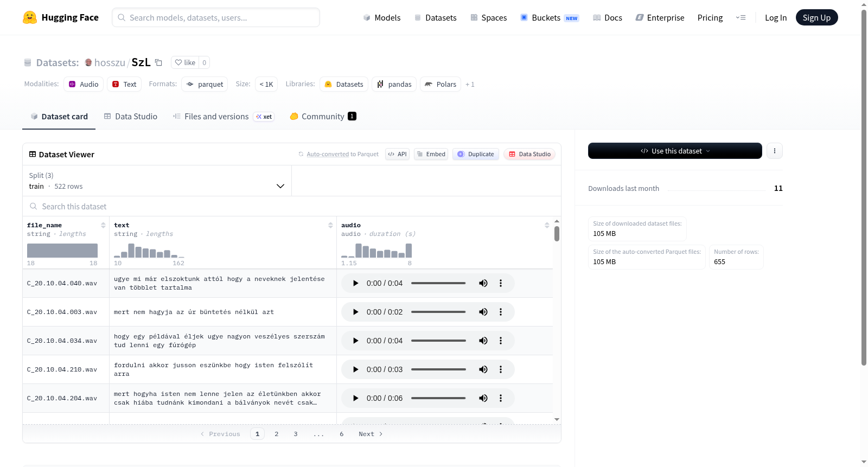Sort the file_name column
The height and width of the screenshot is (467, 868).
pyautogui.click(x=103, y=225)
